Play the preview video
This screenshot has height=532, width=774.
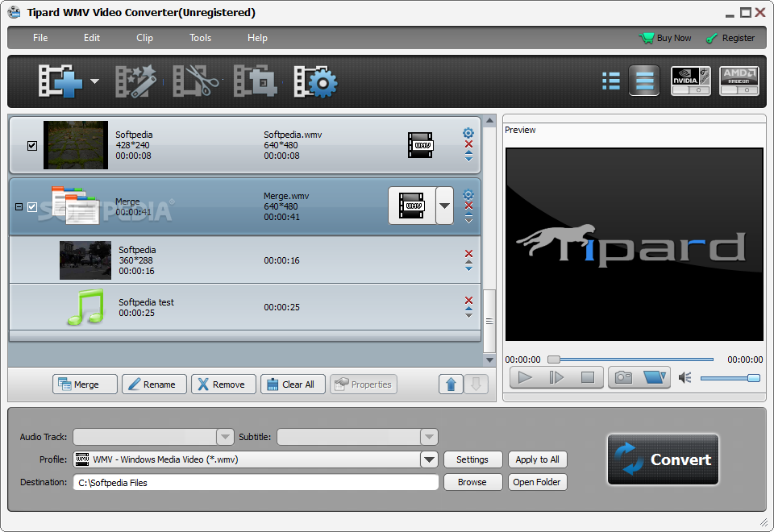(525, 378)
